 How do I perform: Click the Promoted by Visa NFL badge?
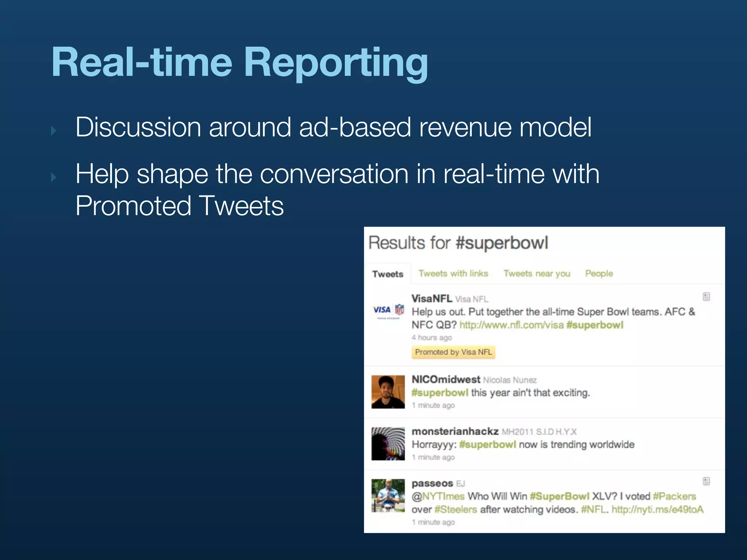(453, 352)
